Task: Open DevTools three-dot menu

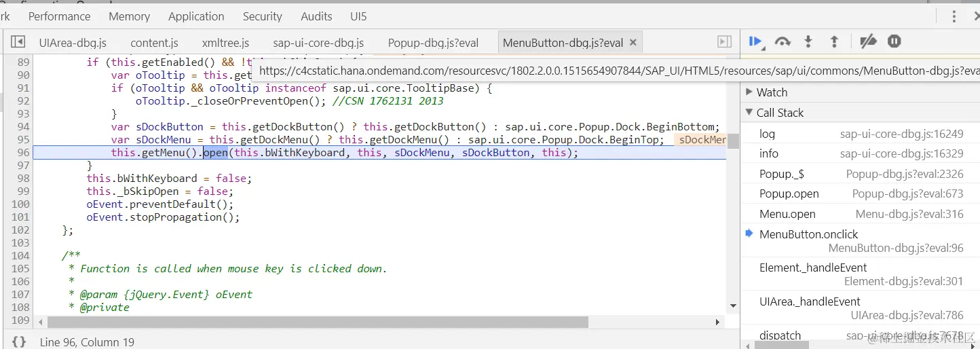Action: tap(954, 16)
